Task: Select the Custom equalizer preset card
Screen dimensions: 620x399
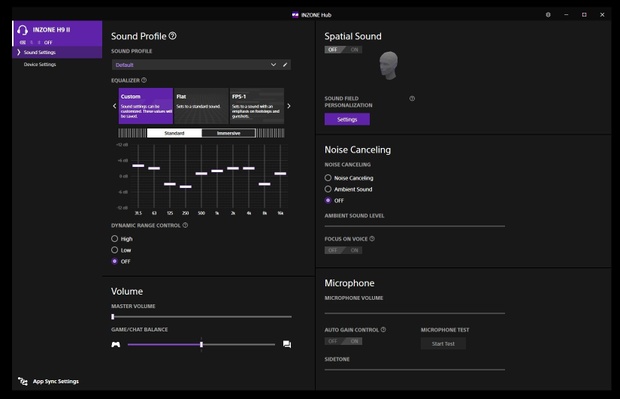Action: click(146, 106)
